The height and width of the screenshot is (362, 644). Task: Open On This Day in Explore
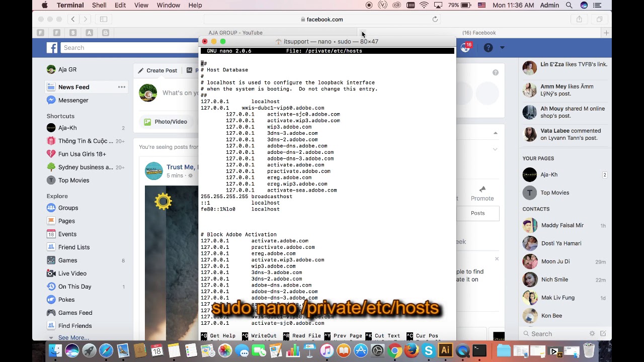tap(74, 286)
